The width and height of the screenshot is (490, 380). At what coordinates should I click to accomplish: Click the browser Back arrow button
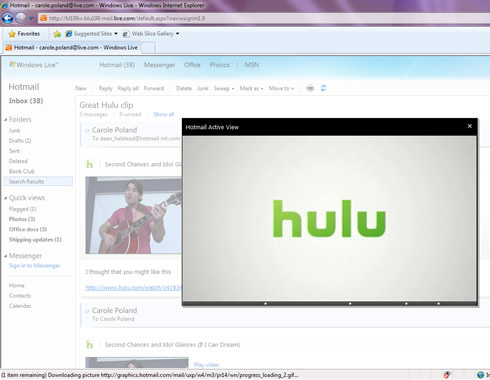tap(7, 18)
